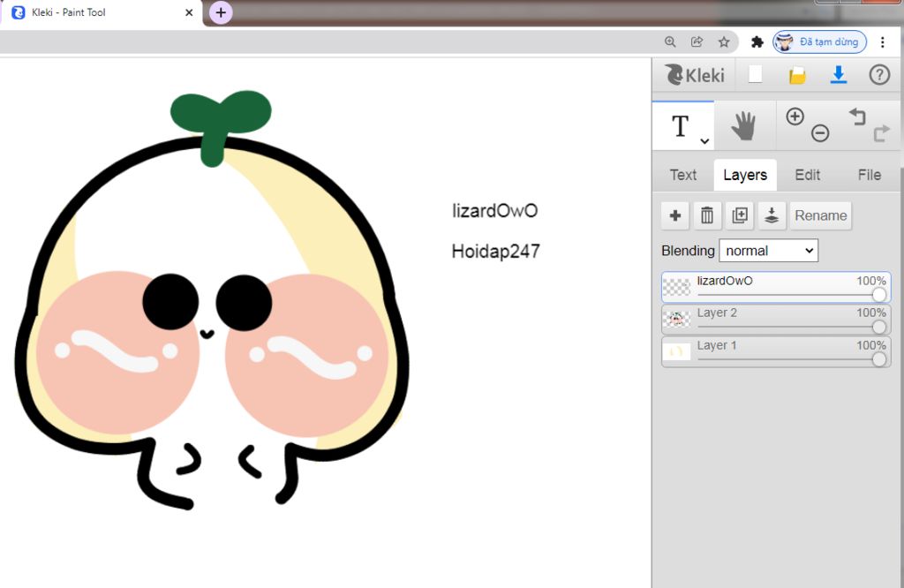904x588 pixels.
Task: Select the Layer 1 thumbnail
Action: pos(677,351)
